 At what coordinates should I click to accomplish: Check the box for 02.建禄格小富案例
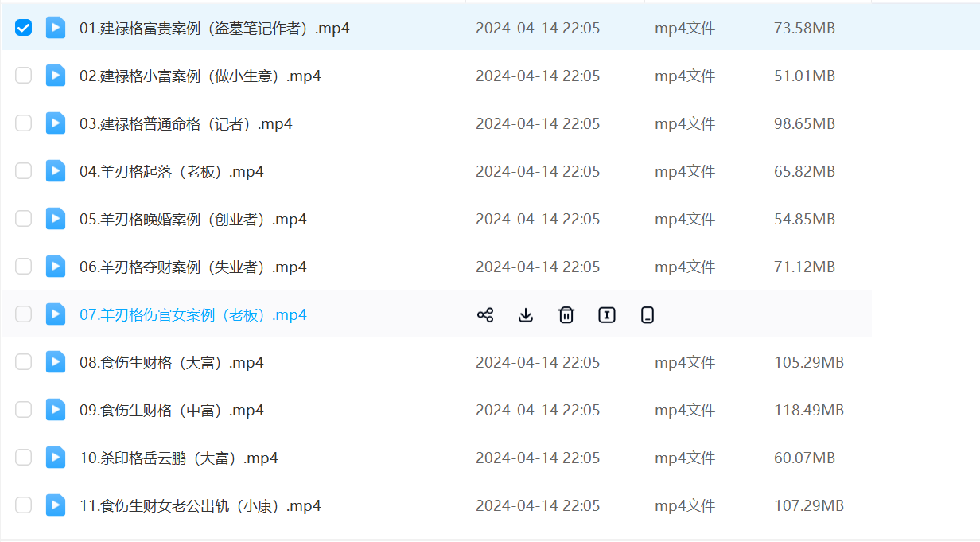tap(24, 76)
